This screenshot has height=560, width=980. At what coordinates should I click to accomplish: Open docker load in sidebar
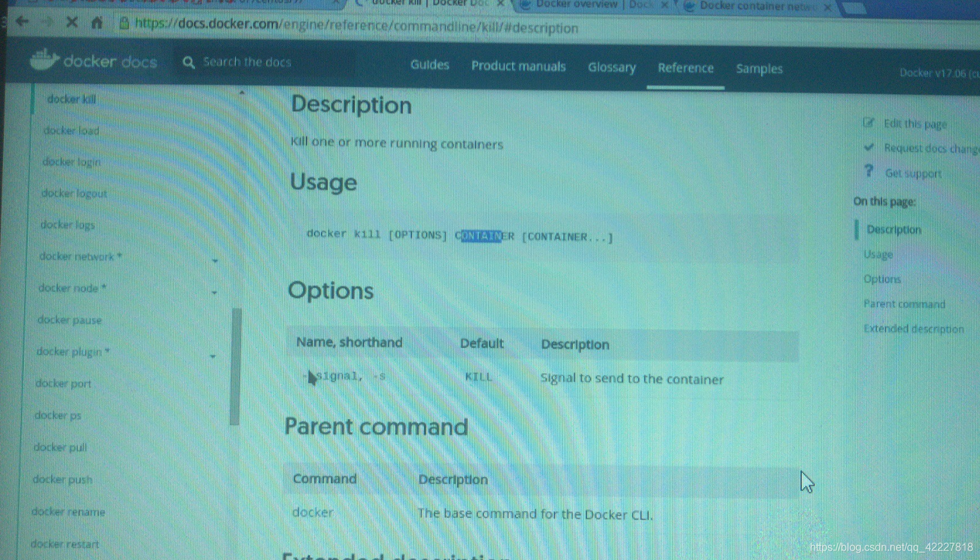coord(71,130)
